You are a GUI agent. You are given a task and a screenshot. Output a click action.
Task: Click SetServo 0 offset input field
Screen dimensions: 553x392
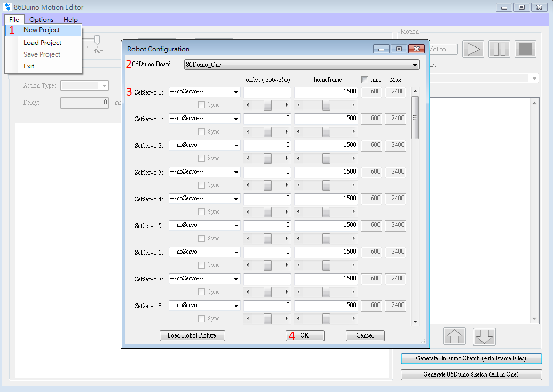point(267,92)
